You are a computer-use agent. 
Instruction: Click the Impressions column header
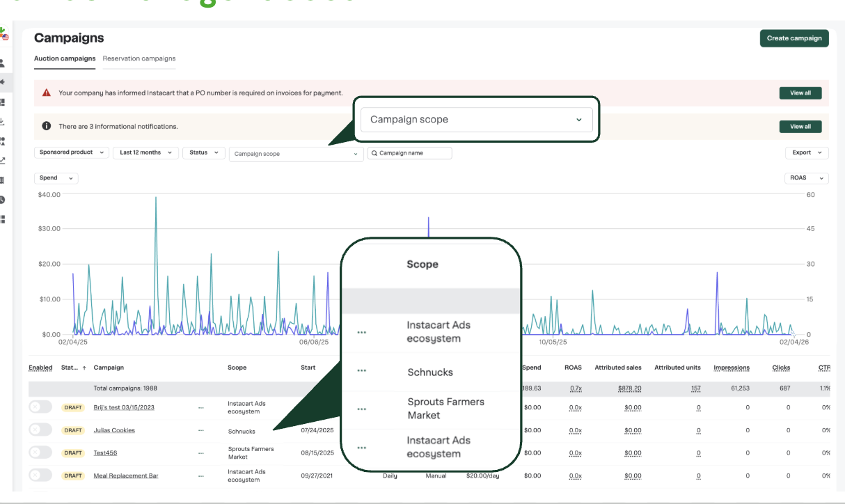732,368
